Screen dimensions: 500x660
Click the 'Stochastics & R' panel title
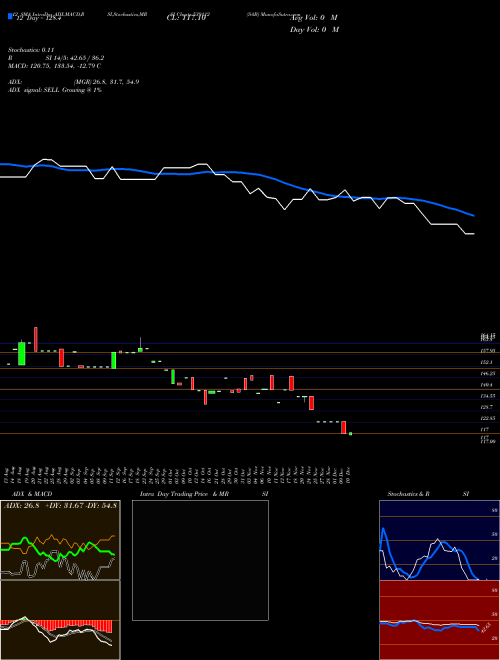(408, 494)
